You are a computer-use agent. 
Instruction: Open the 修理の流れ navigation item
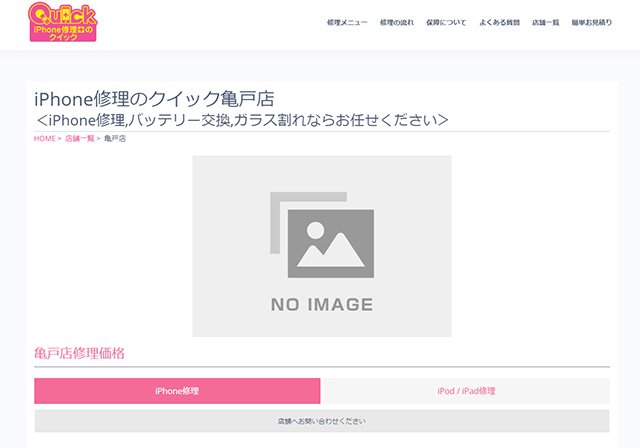[397, 23]
